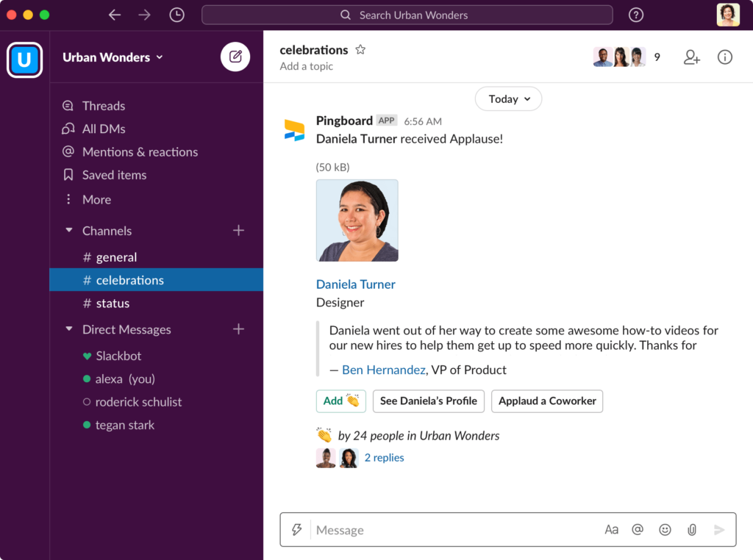Add people to channel icon
The width and height of the screenshot is (753, 560).
(691, 57)
